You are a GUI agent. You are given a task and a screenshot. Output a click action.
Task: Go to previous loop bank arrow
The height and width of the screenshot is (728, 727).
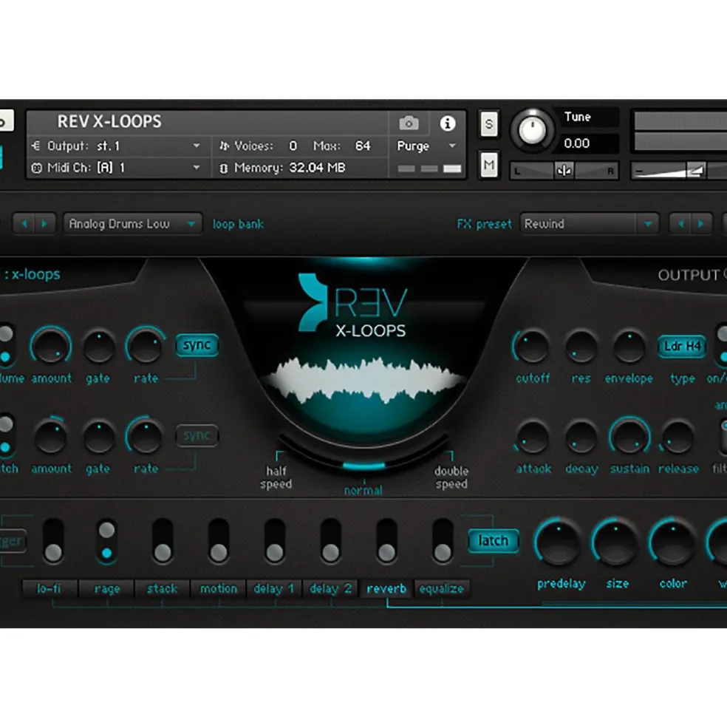[x=24, y=224]
